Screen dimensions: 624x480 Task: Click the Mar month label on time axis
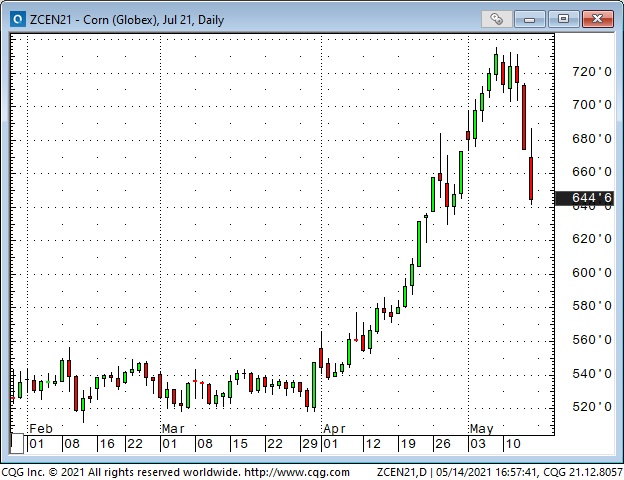(x=173, y=429)
